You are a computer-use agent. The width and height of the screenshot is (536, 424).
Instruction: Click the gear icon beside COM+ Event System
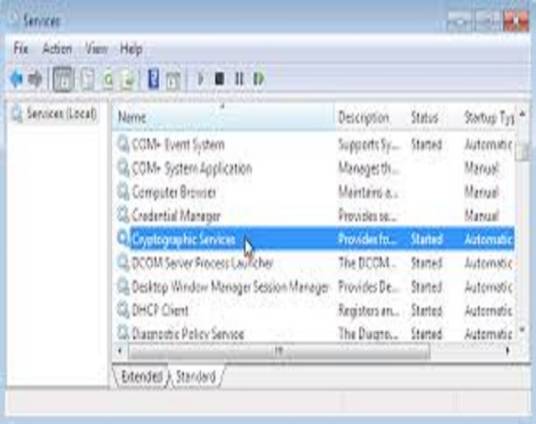(x=123, y=144)
